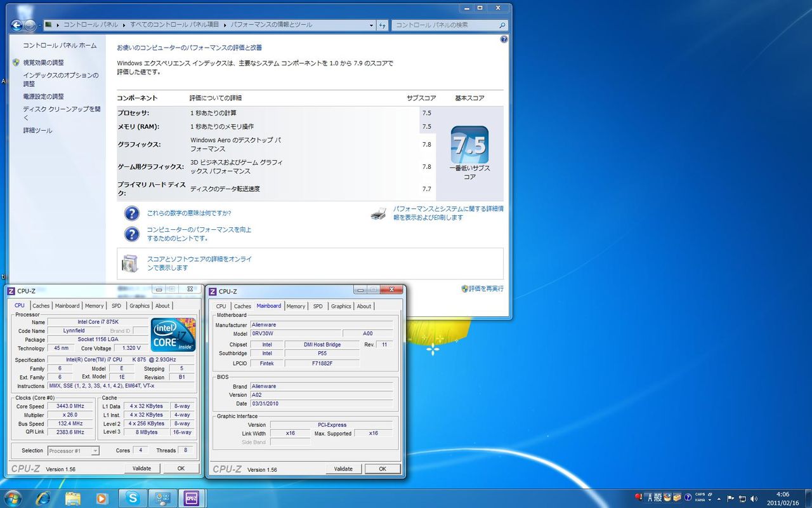Click the IME input mode A indicator
This screenshot has width=812, height=508.
click(x=650, y=498)
